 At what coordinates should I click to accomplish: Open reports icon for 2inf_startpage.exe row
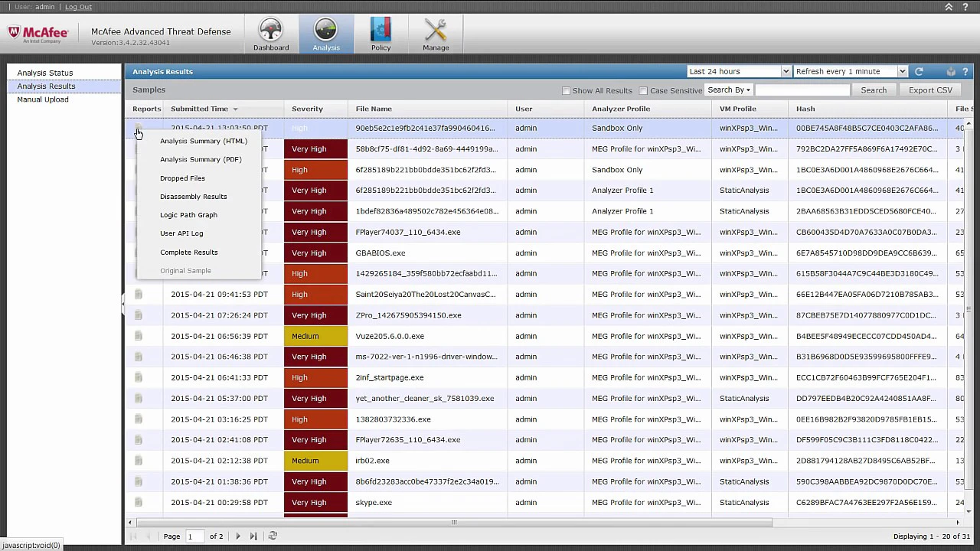[139, 377]
